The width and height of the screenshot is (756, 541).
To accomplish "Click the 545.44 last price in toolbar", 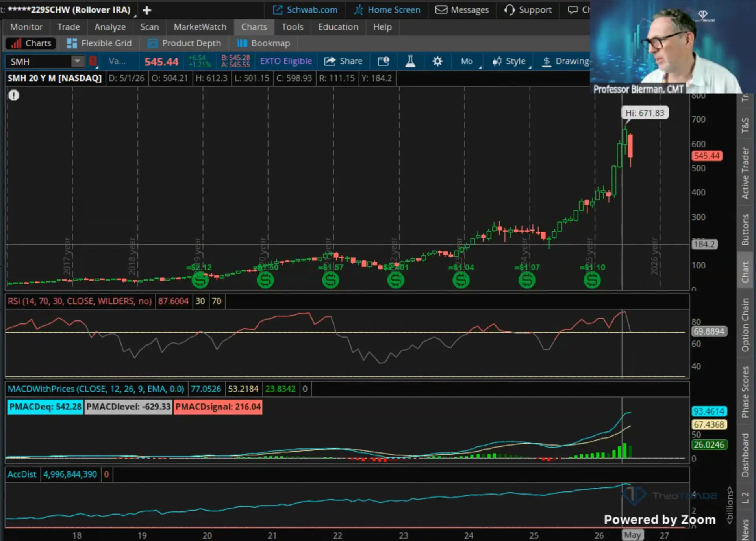I will click(161, 61).
